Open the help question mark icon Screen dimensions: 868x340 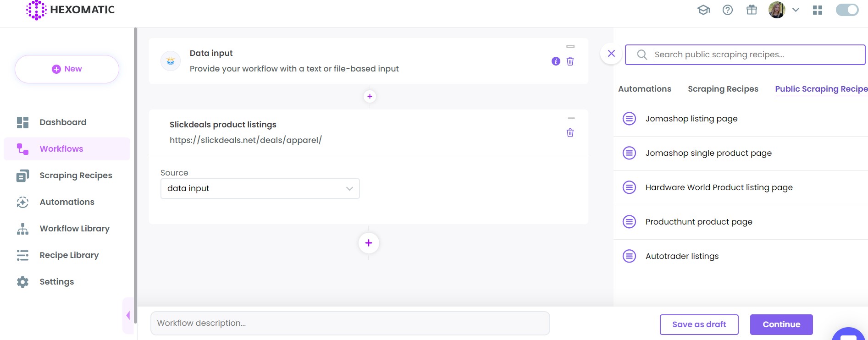point(727,10)
